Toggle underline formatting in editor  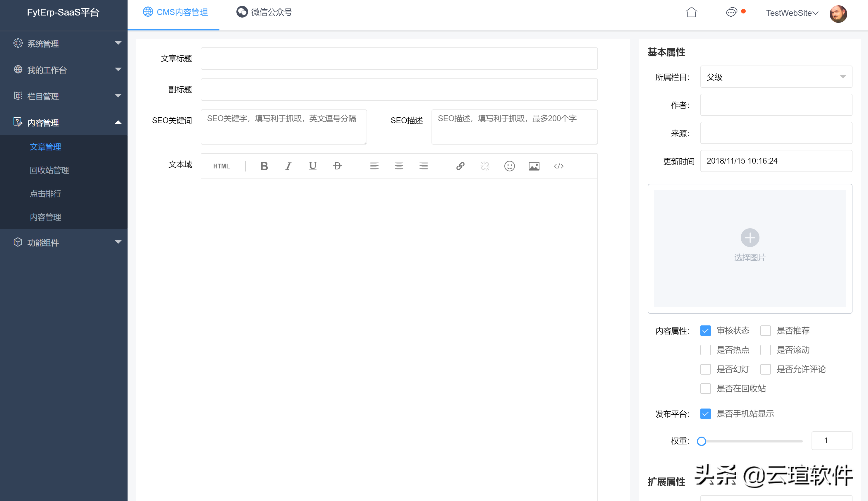(x=313, y=166)
